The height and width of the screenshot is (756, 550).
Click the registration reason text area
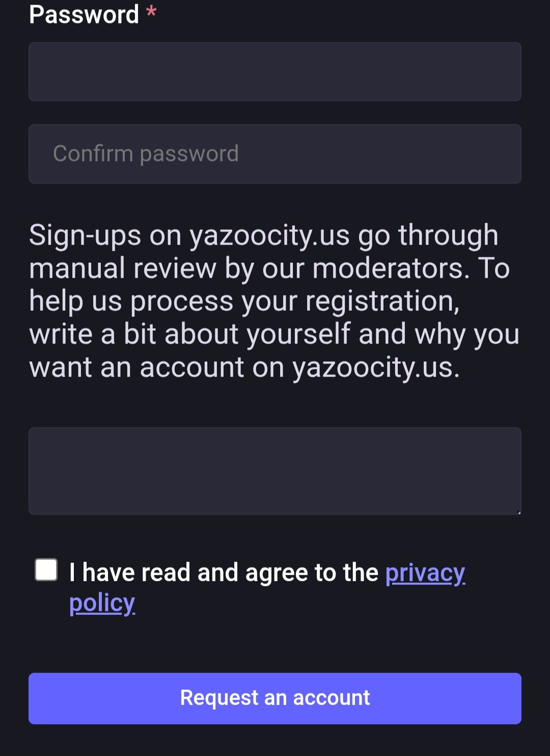click(x=275, y=471)
